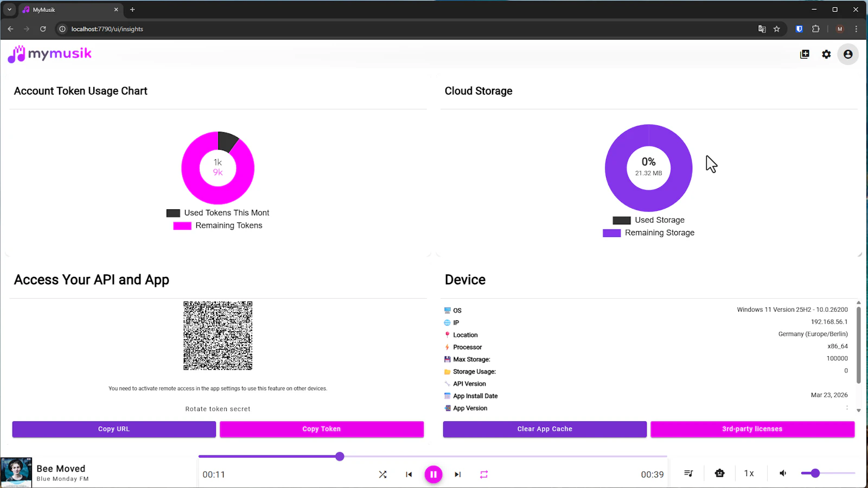Open the Chrome three-dot menu

(857, 29)
